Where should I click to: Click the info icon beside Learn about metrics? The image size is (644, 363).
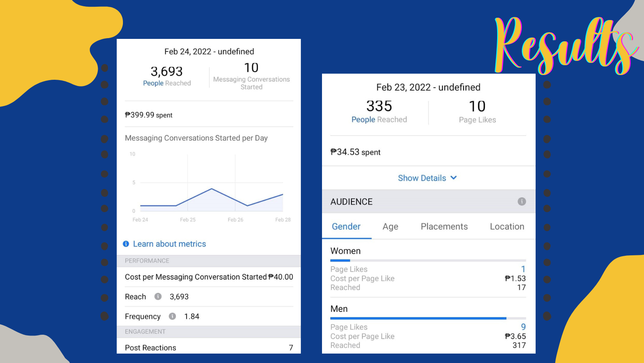pos(126,244)
